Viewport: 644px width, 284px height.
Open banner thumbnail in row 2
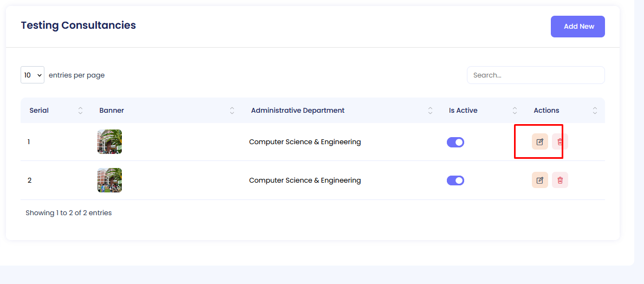[109, 180]
